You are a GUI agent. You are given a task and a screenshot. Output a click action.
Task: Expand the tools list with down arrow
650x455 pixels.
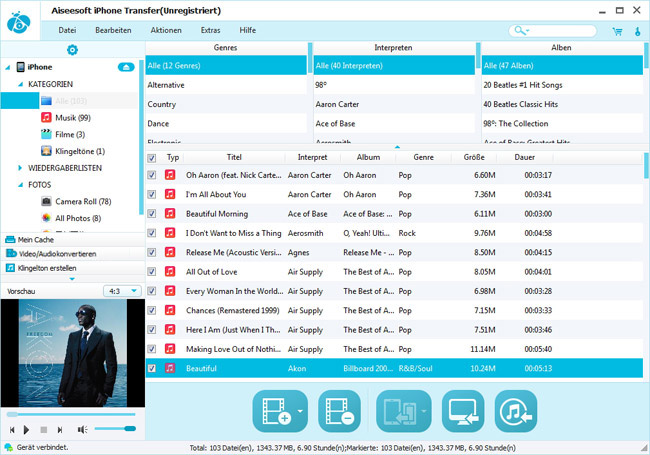coord(72,279)
